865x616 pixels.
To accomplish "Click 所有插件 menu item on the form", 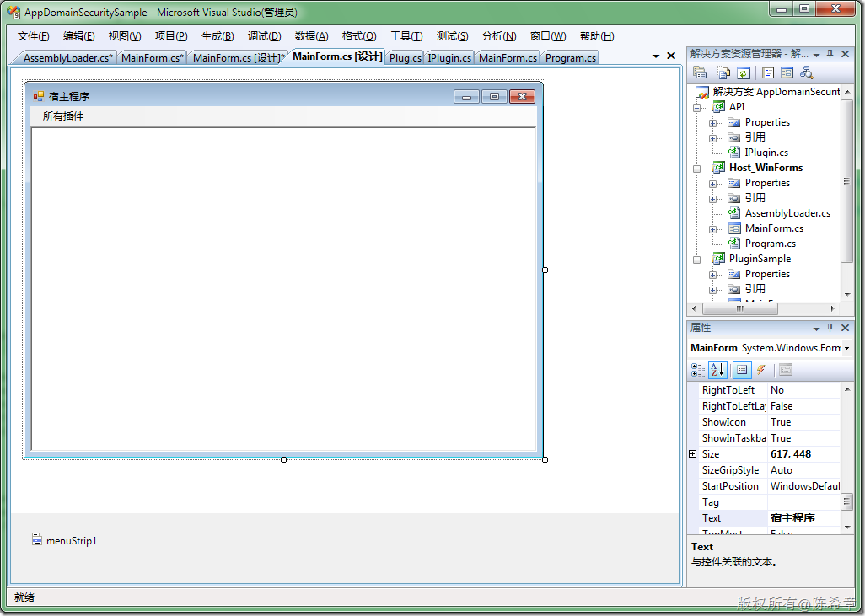I will pos(63,115).
